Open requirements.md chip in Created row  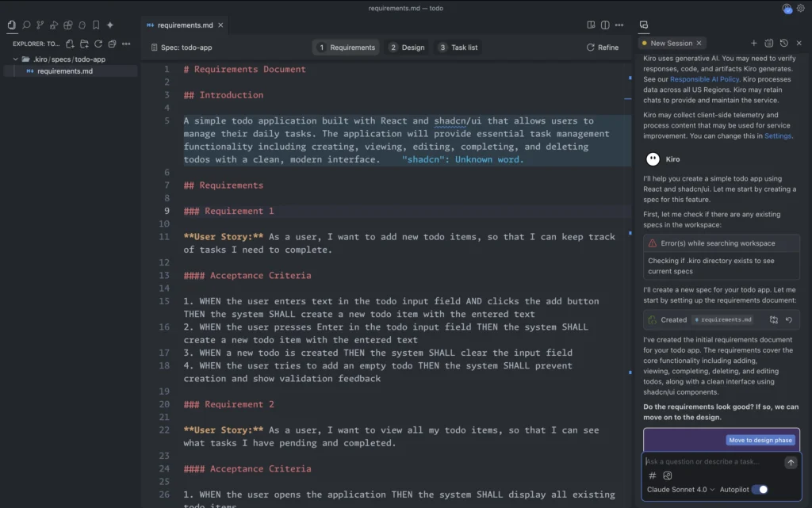click(723, 320)
